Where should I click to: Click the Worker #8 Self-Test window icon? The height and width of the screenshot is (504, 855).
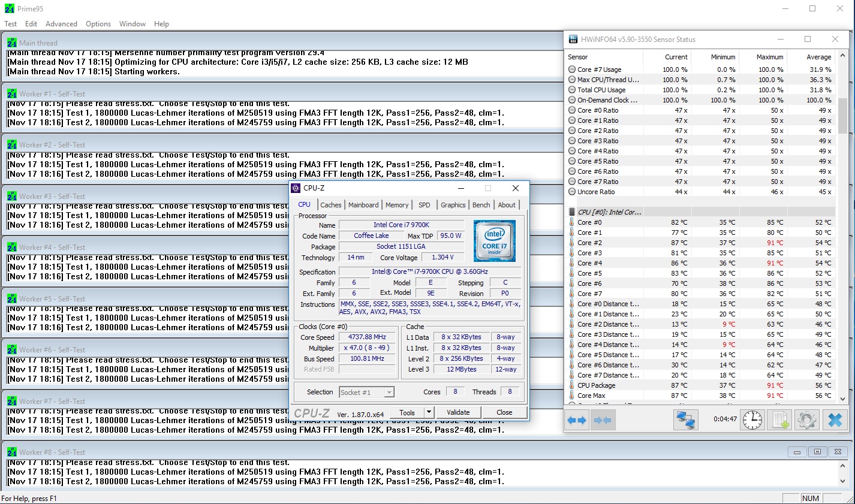pyautogui.click(x=12, y=452)
